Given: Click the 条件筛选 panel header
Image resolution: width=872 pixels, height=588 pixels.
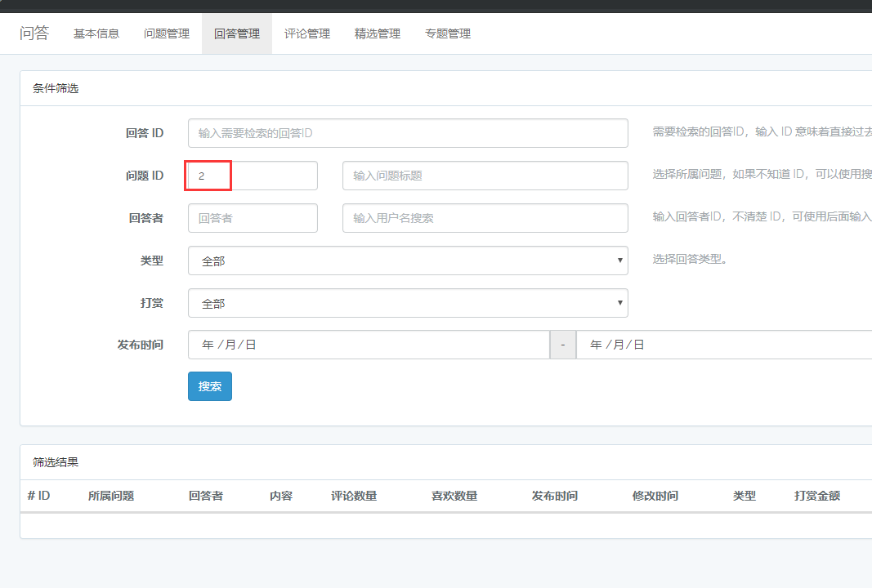Looking at the screenshot, I should click(x=56, y=87).
